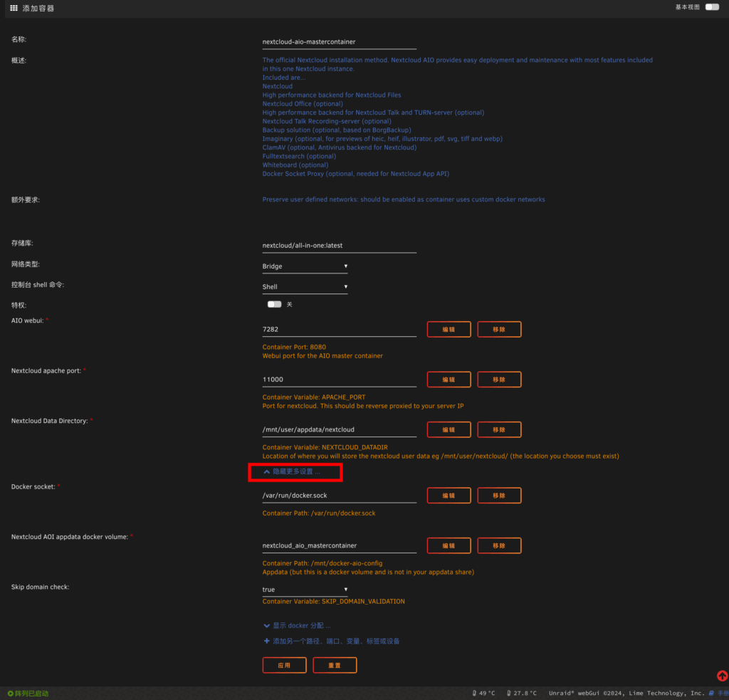Click the plus icon to add another path
This screenshot has height=700, width=729.
(x=267, y=641)
